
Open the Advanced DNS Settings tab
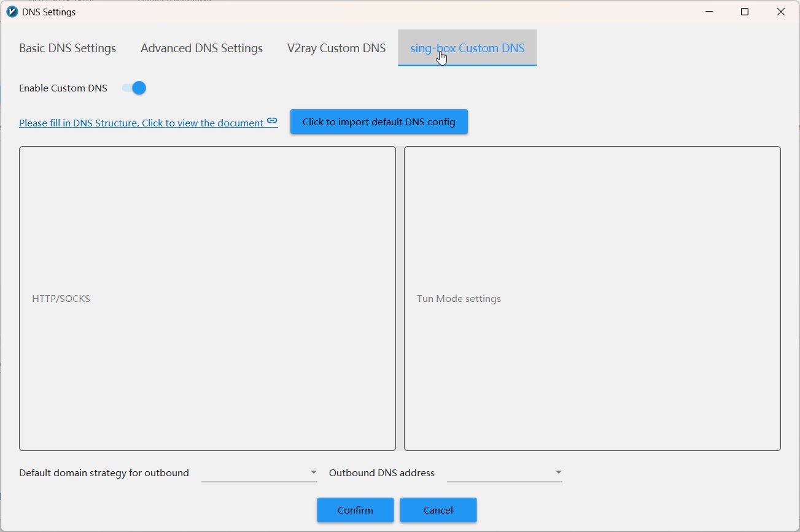coord(201,48)
